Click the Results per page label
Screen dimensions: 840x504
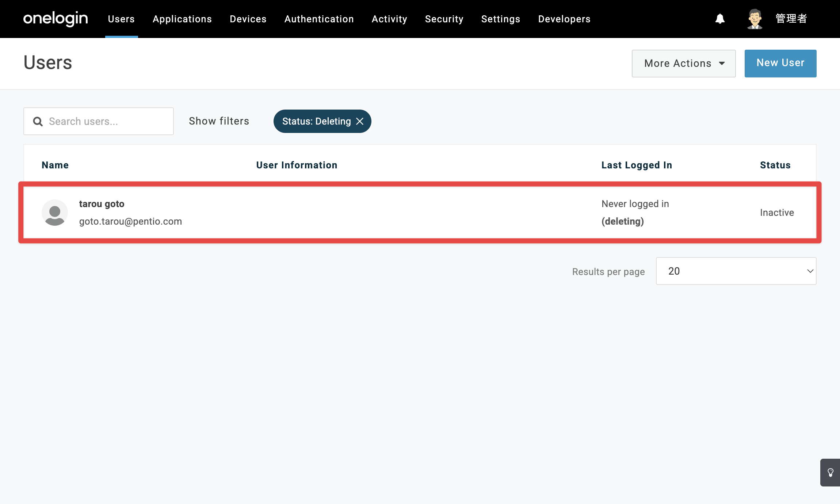tap(608, 272)
